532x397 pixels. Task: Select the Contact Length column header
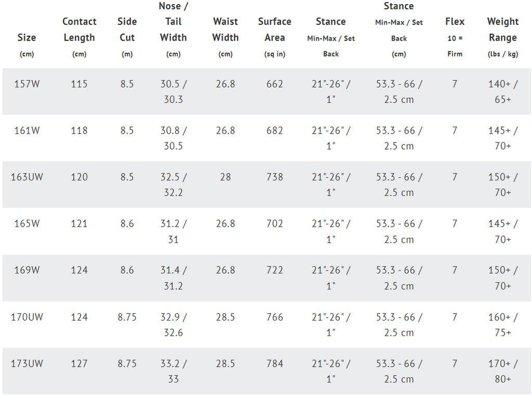(79, 37)
